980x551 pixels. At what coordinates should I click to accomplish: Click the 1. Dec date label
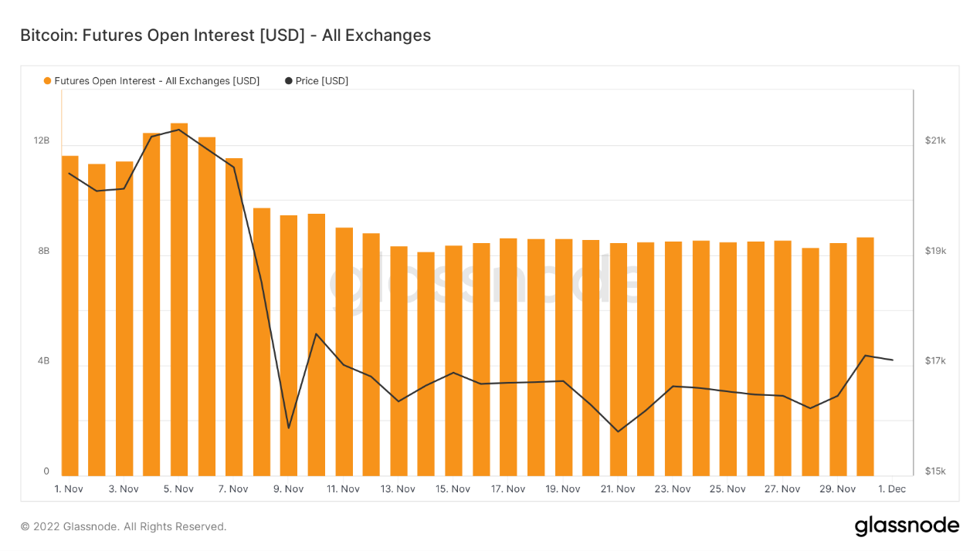coord(892,489)
